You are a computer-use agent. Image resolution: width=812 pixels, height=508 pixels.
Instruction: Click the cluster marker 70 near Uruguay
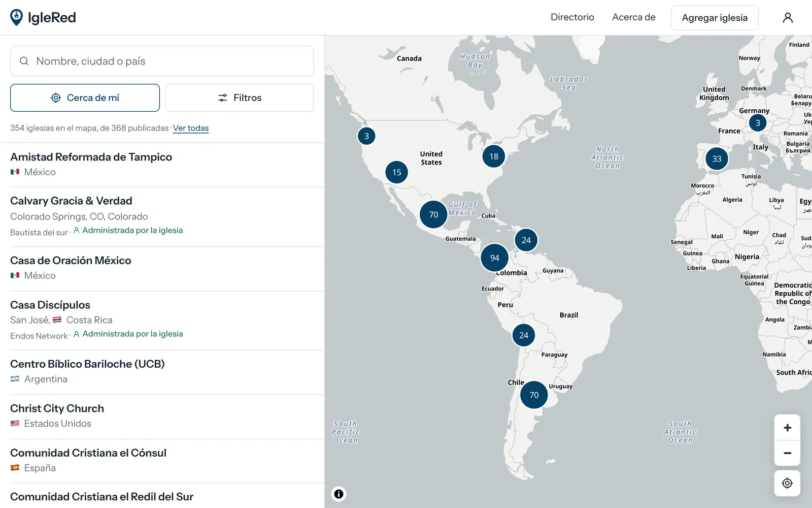coord(534,395)
